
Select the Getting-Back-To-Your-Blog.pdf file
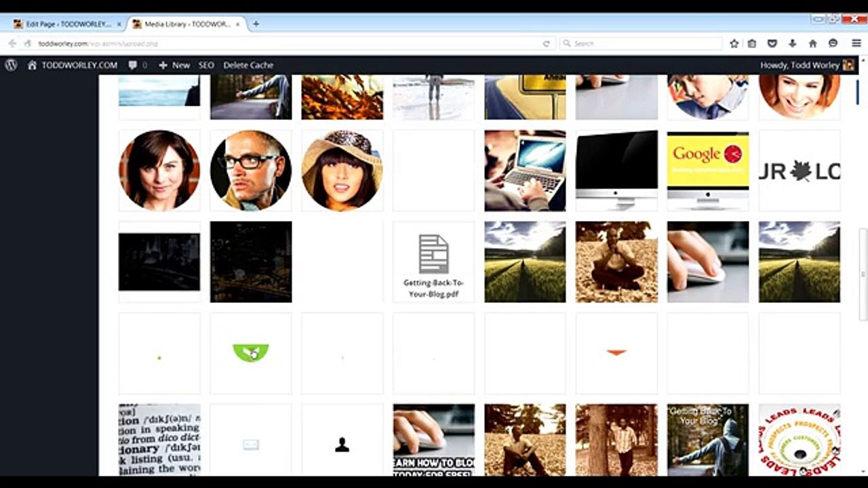433,262
